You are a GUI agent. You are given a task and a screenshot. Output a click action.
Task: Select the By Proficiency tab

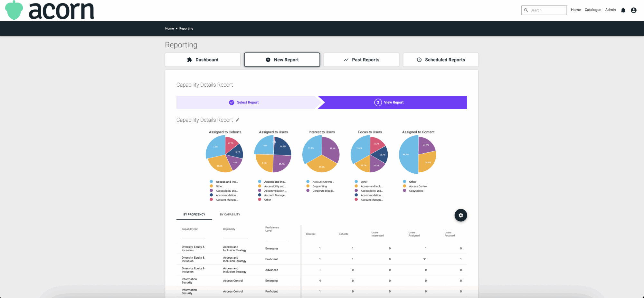tap(194, 215)
